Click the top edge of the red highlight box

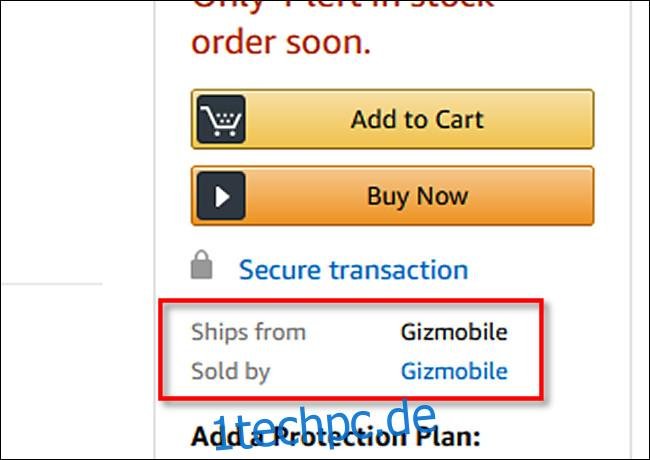(x=351, y=301)
